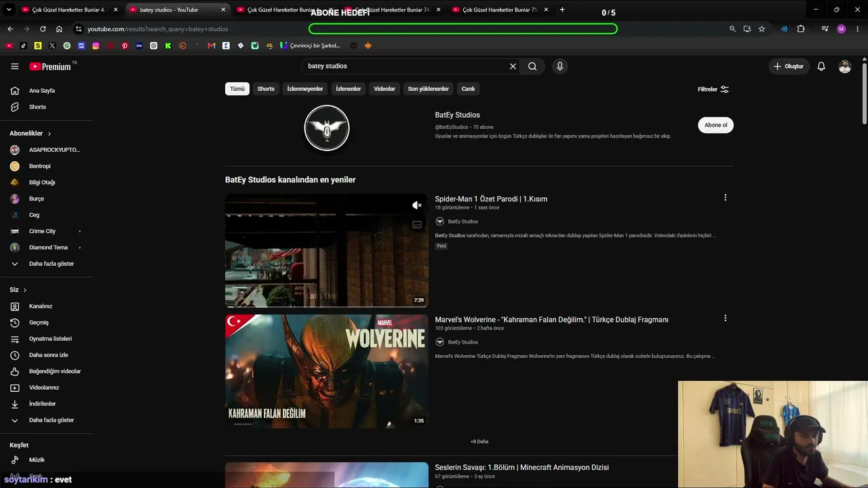Reload the page in the browser

pyautogui.click(x=43, y=29)
